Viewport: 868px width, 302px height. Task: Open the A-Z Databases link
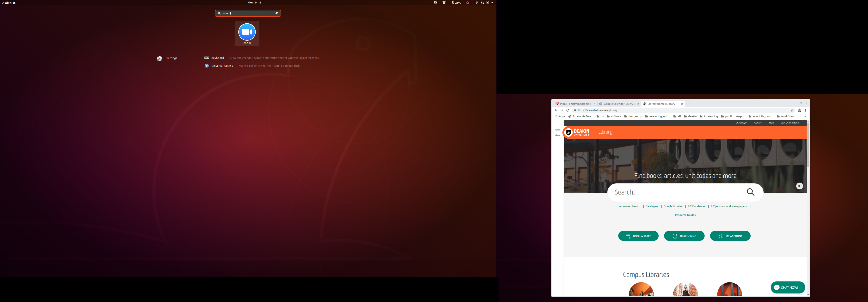pos(696,206)
